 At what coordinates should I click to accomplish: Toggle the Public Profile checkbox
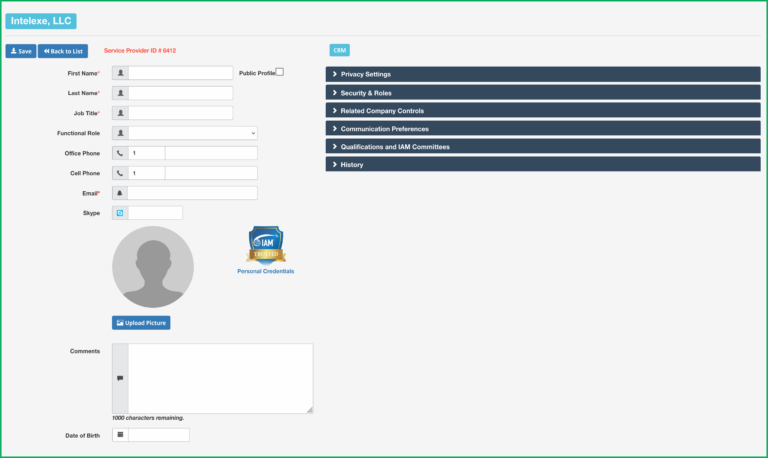[x=280, y=72]
